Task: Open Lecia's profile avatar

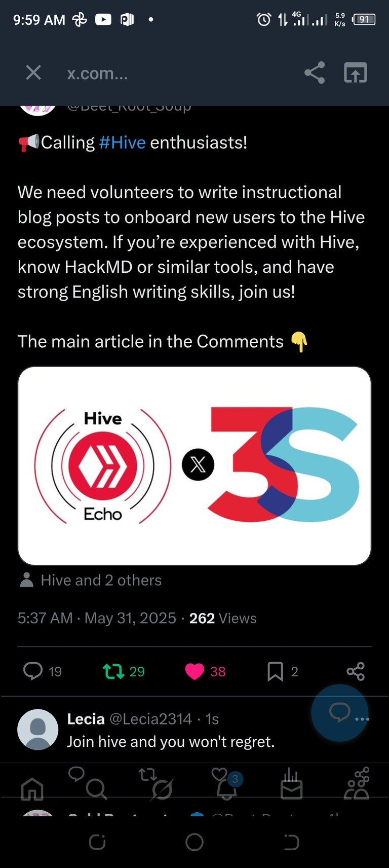Action: [x=38, y=730]
